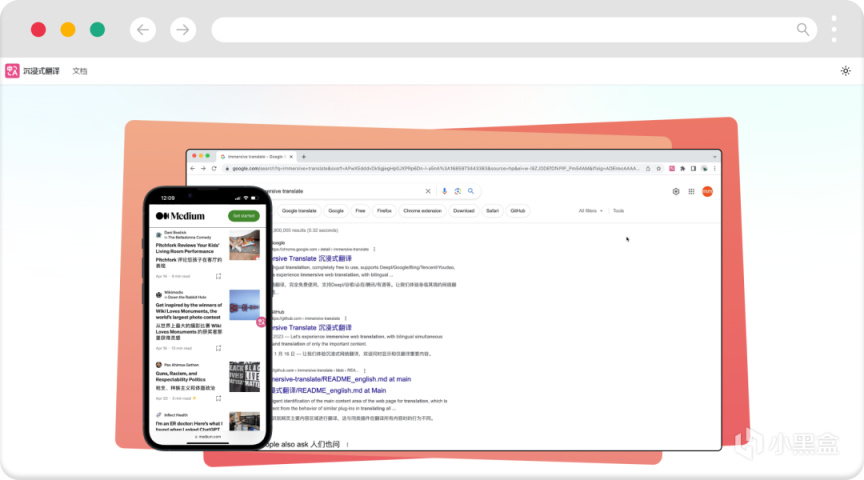Screen dimensions: 864x480
Task: Click the google.com URL in Chrome's address bar
Action: [x=435, y=169]
